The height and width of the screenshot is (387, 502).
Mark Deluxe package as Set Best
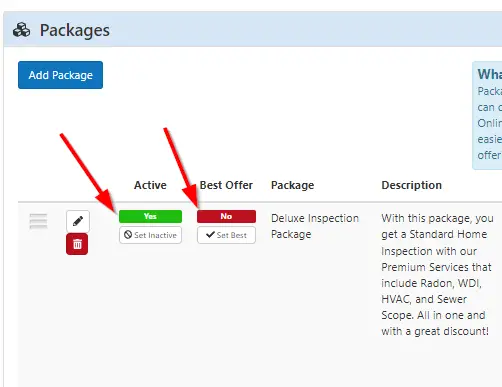pos(226,235)
